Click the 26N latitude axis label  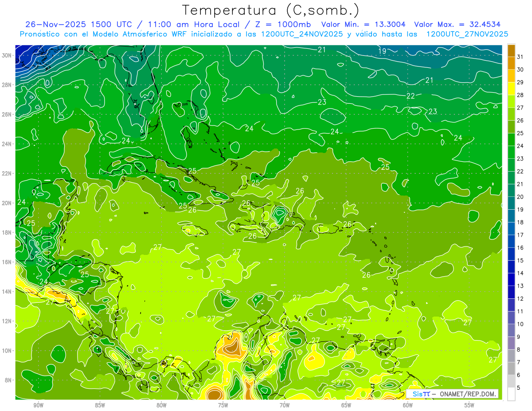pos(7,114)
